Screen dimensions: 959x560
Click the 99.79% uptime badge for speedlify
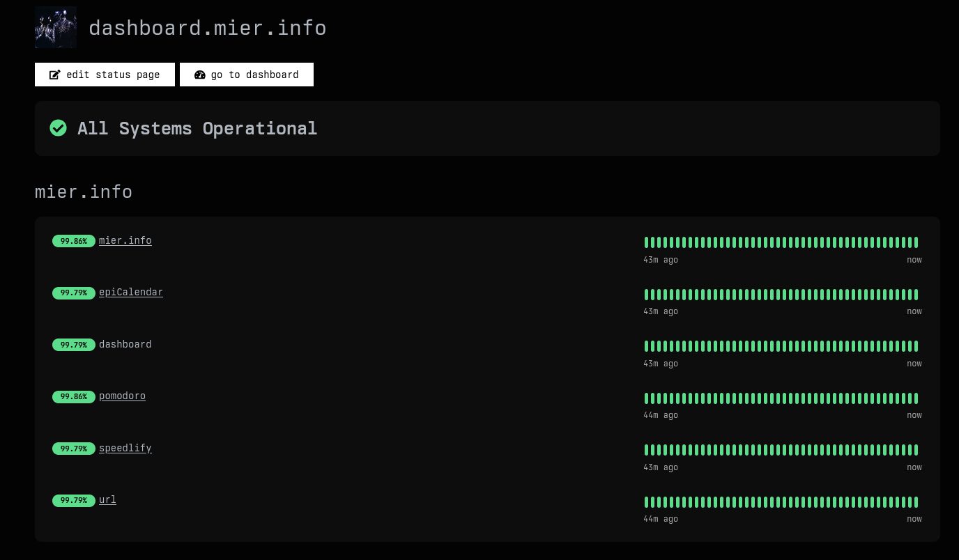point(73,449)
